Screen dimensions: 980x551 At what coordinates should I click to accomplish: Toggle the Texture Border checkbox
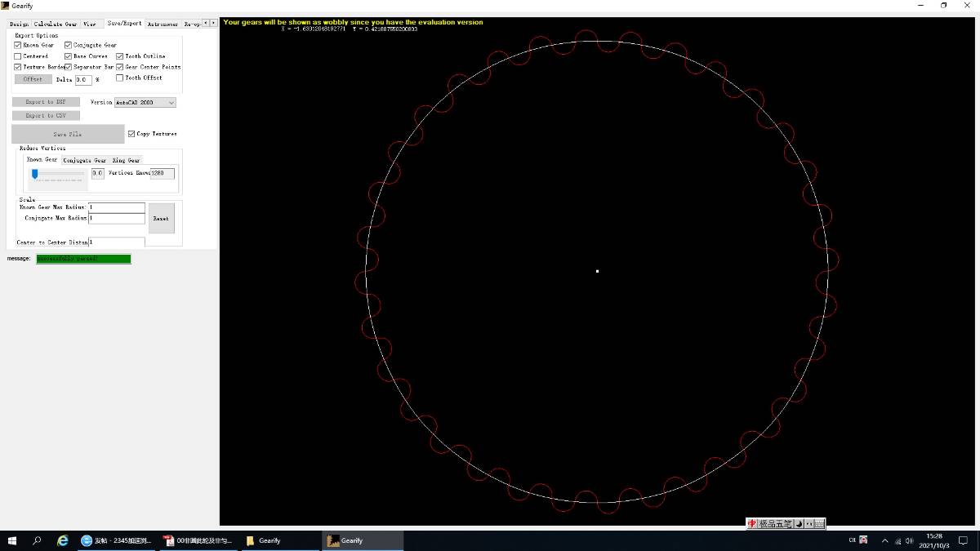coord(18,67)
